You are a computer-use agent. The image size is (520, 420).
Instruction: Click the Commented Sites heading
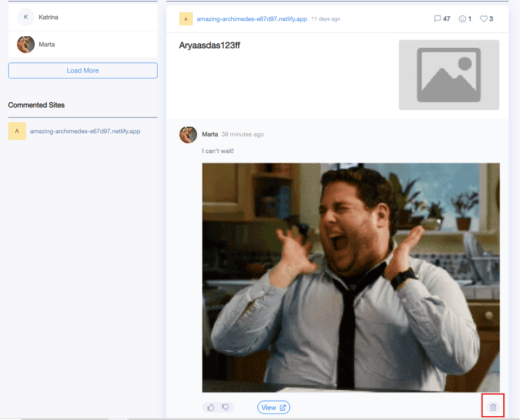point(36,105)
